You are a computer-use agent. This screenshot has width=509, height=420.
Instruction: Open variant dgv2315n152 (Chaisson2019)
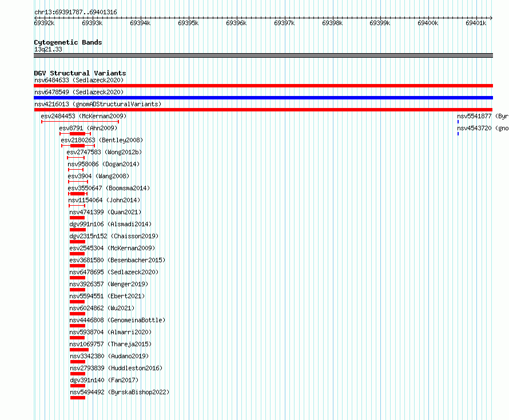114,236
